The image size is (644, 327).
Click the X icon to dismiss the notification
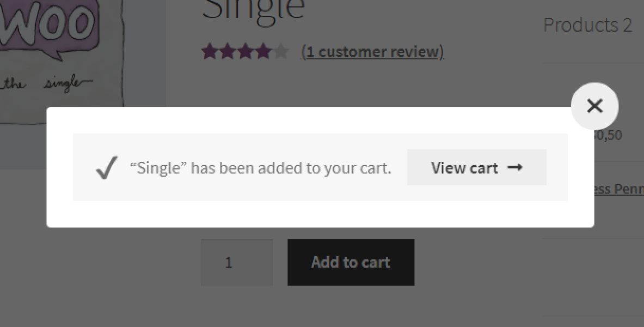click(x=594, y=106)
